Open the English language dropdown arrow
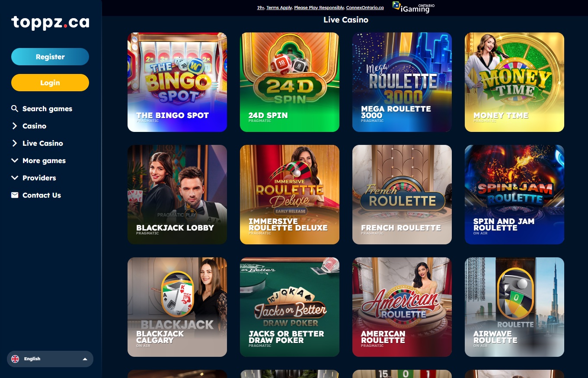 tap(85, 359)
